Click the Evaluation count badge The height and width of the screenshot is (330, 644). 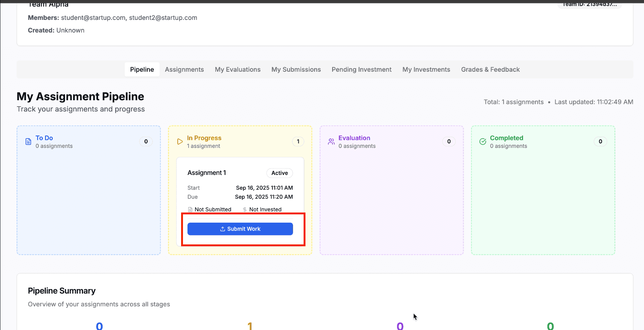(449, 142)
